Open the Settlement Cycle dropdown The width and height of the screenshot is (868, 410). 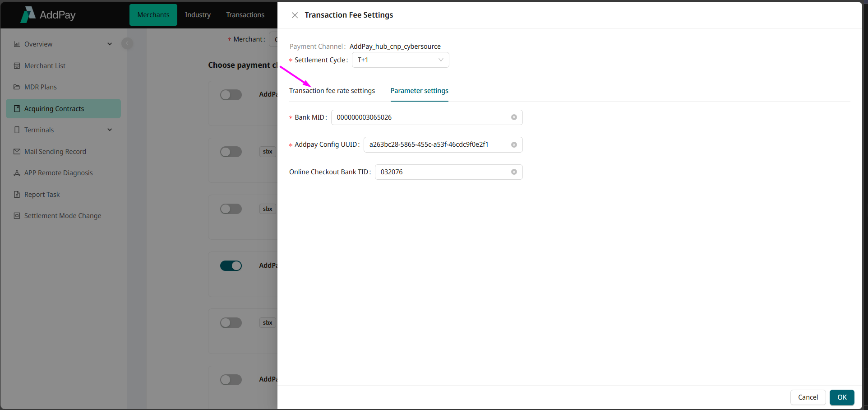[x=400, y=60]
